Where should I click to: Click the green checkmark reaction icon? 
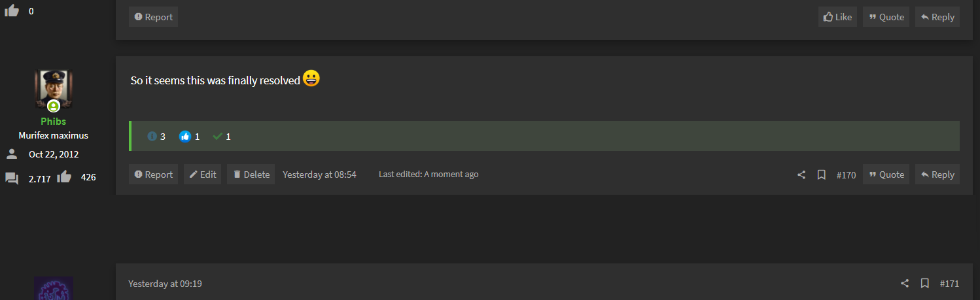218,137
